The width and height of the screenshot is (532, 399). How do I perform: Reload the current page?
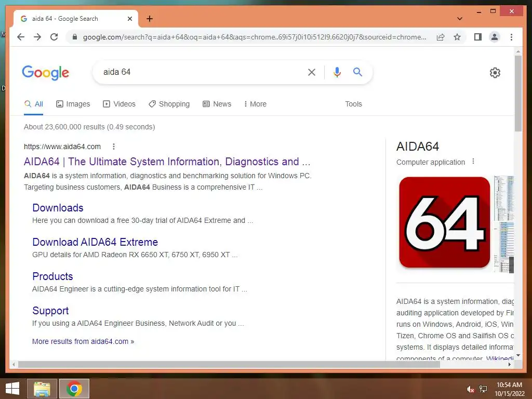click(54, 37)
